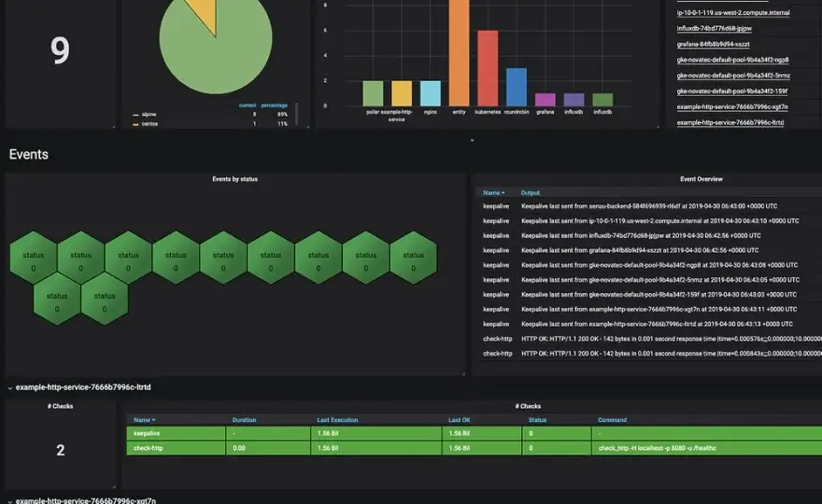
Task: Click the small chevron above the Events section
Action: 472,140
